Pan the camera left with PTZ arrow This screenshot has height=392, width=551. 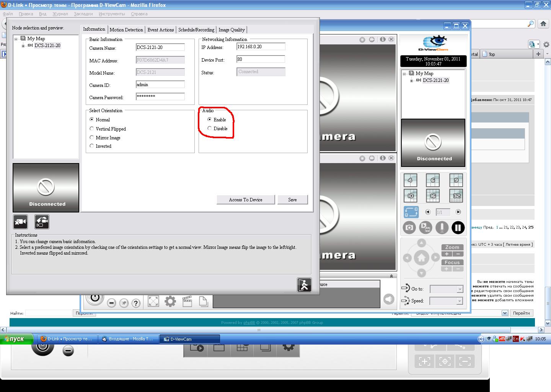[x=407, y=258]
